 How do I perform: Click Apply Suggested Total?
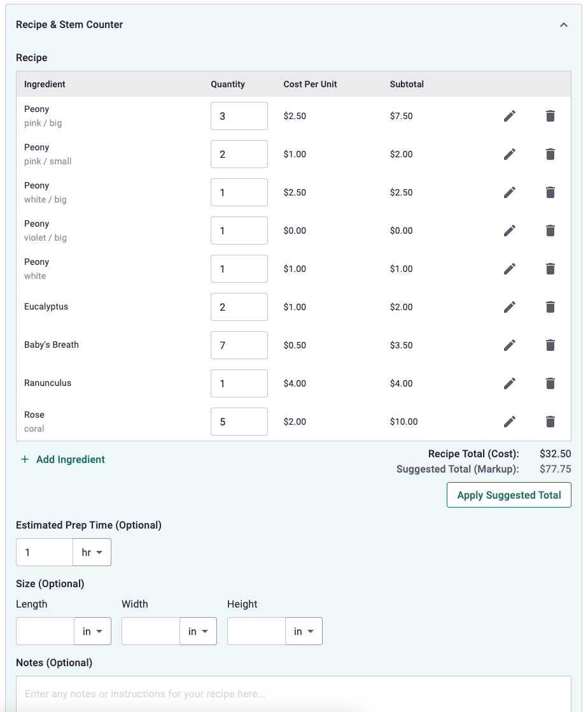pos(508,495)
